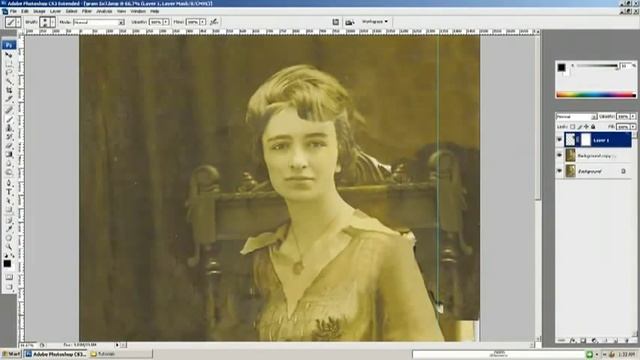
Task: Select the Zoom tool
Action: coord(9,247)
